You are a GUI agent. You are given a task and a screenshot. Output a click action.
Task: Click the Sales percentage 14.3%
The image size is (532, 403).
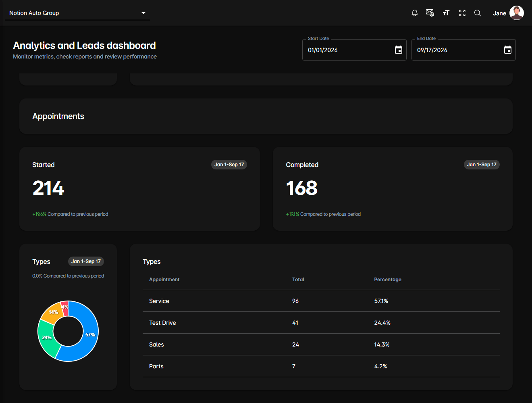(x=382, y=345)
